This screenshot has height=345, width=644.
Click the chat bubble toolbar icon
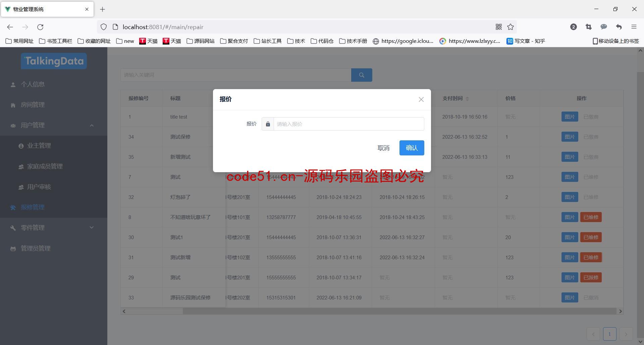coord(604,27)
